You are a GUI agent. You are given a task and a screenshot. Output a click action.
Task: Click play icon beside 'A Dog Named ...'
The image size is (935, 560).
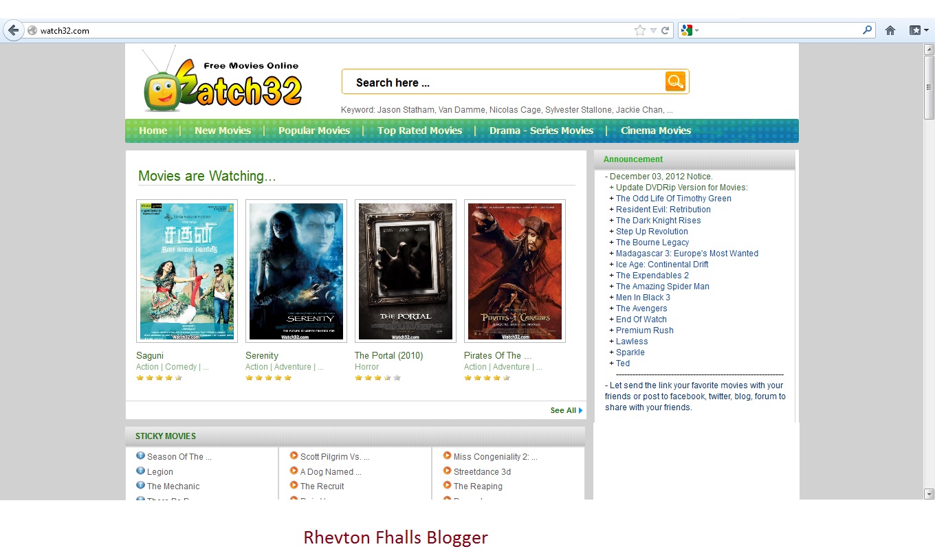point(294,471)
